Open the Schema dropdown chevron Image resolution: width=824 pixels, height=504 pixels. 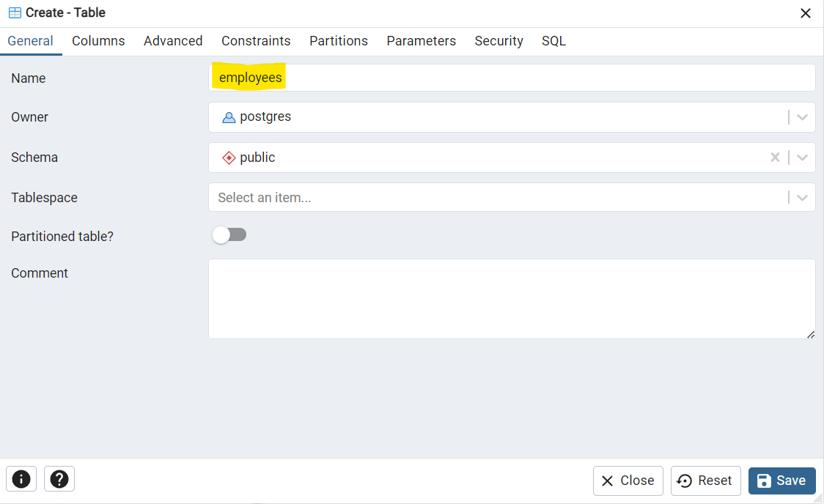[802, 157]
